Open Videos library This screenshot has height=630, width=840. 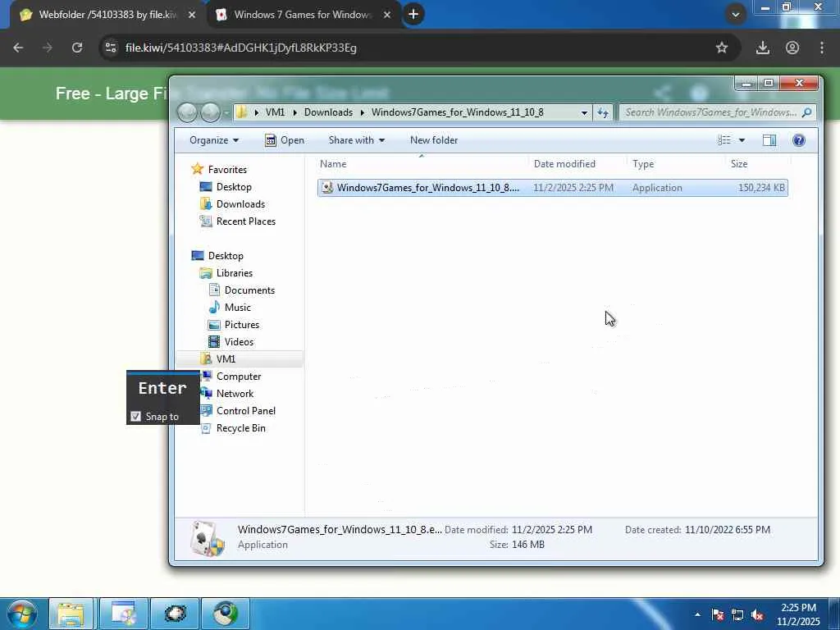click(239, 342)
